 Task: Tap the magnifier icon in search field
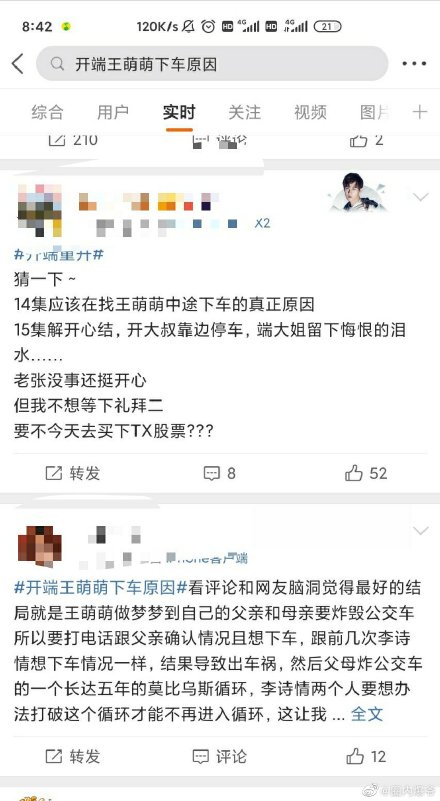57,64
